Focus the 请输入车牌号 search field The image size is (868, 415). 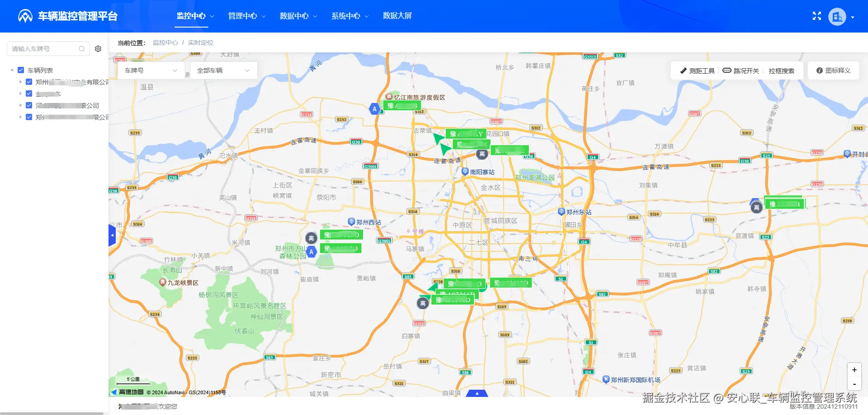point(48,49)
